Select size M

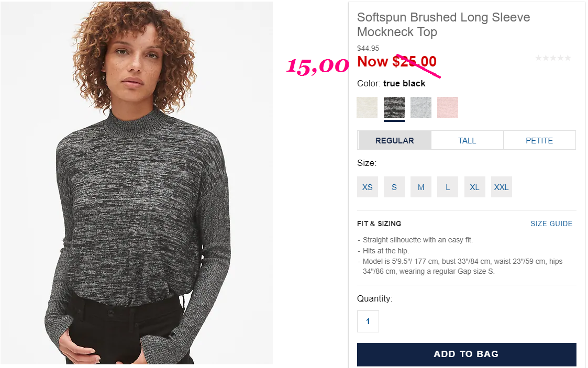click(421, 187)
